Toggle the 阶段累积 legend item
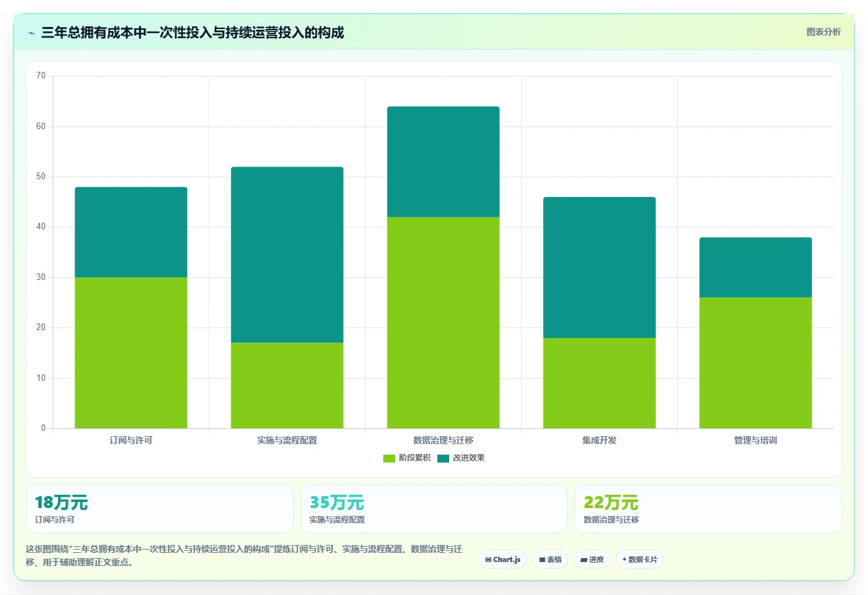The image size is (868, 595). point(407,458)
